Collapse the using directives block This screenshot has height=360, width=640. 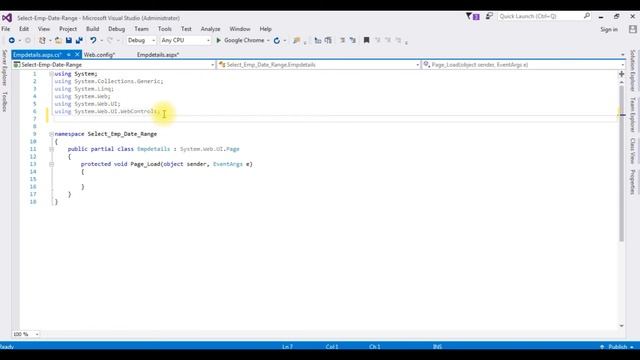(51, 74)
